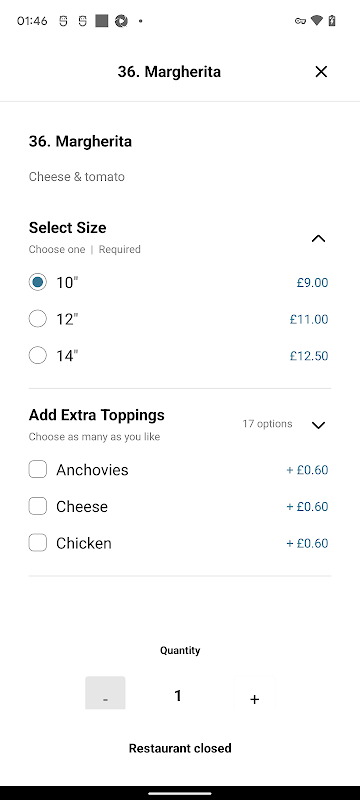
Task: Tap the battery status icon
Action: (x=332, y=21)
